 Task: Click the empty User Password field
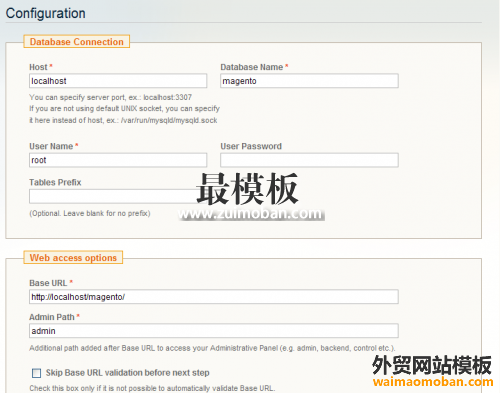click(x=309, y=160)
